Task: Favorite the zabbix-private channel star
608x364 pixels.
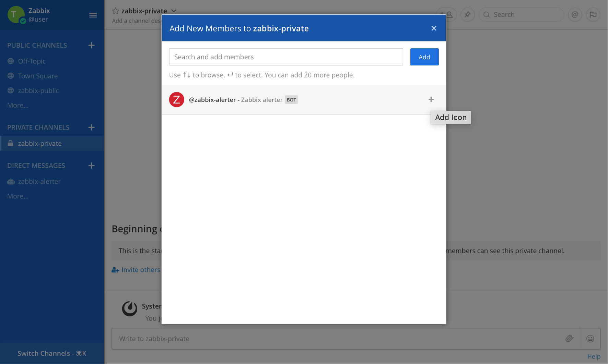Action: click(116, 11)
